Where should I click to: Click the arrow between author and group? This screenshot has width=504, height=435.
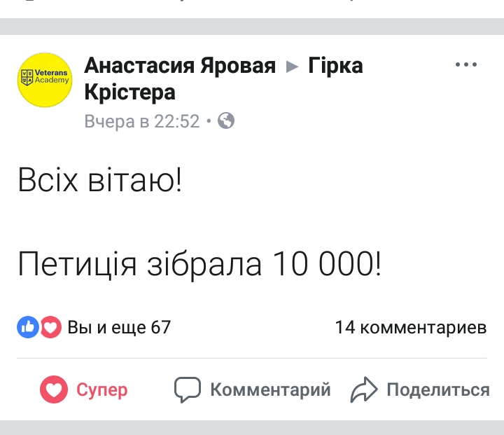(293, 67)
